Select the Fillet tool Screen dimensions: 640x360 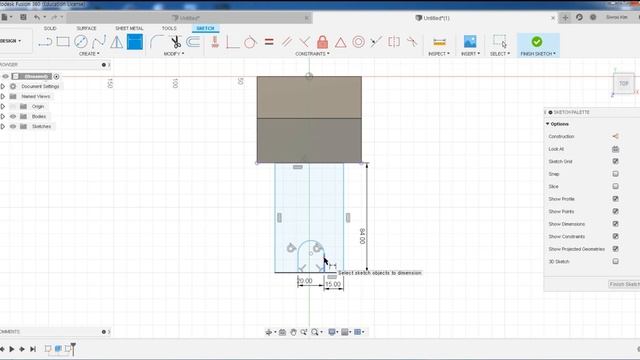click(156, 42)
